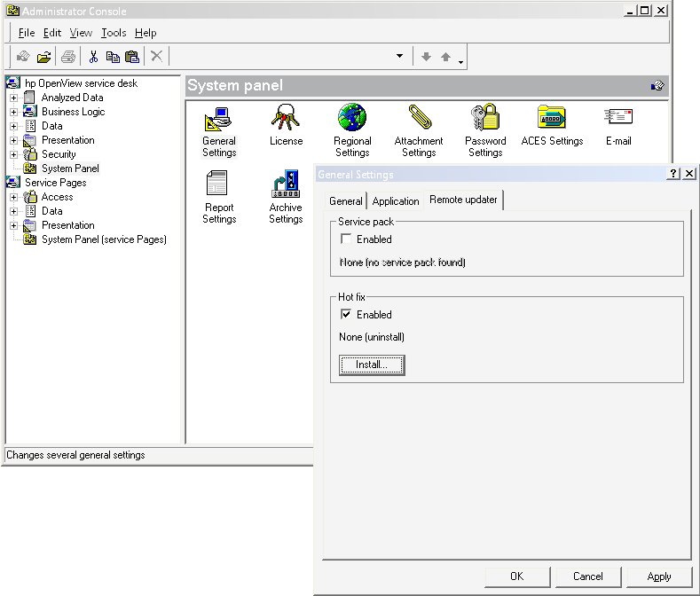
Task: Open Password Settings padlock icon
Action: pos(485,118)
